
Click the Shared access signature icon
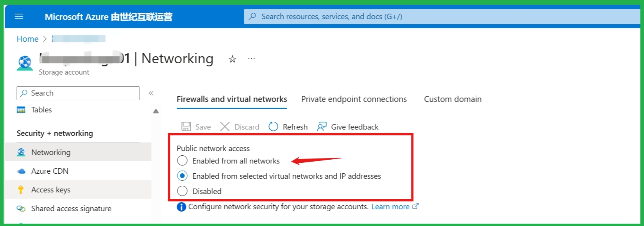click(x=21, y=208)
